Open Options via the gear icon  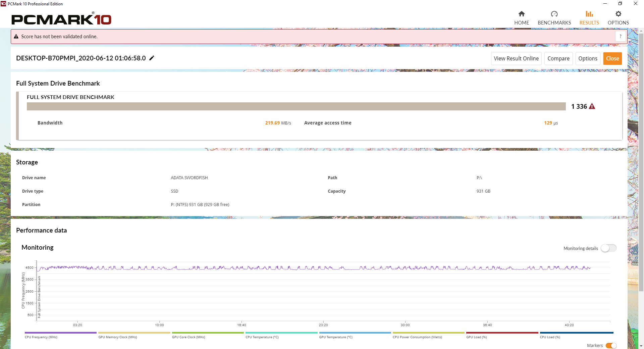[618, 14]
